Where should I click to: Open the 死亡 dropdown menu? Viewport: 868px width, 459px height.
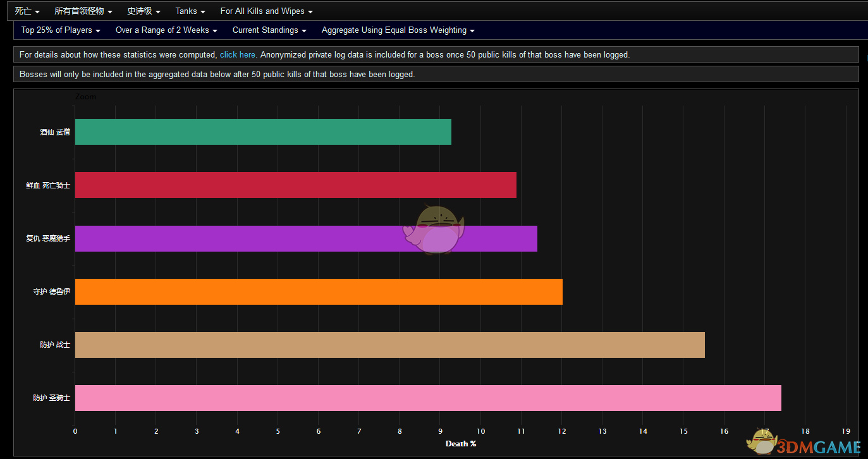click(x=27, y=11)
